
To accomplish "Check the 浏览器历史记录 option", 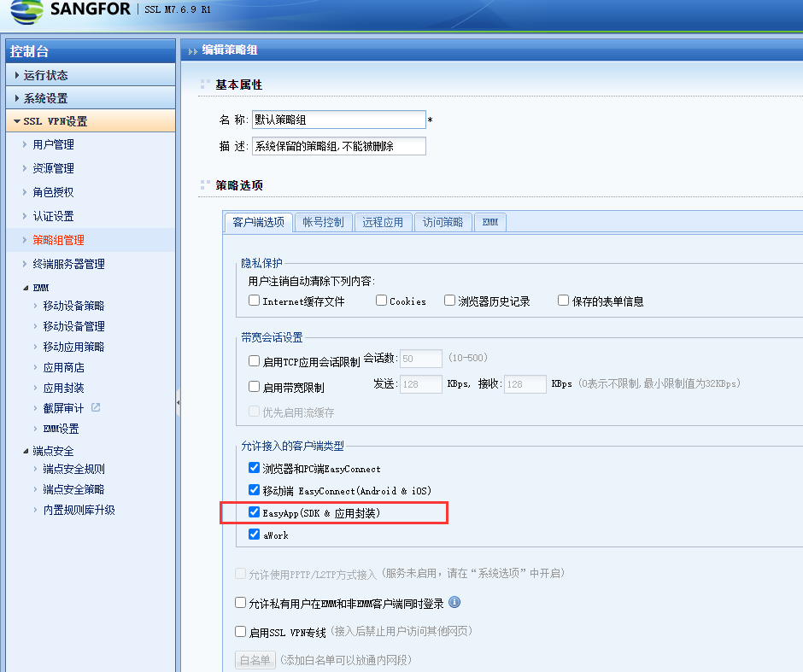I will [x=449, y=301].
